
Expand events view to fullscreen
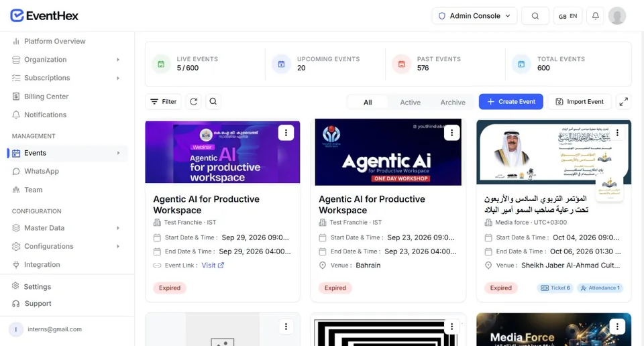pos(623,102)
